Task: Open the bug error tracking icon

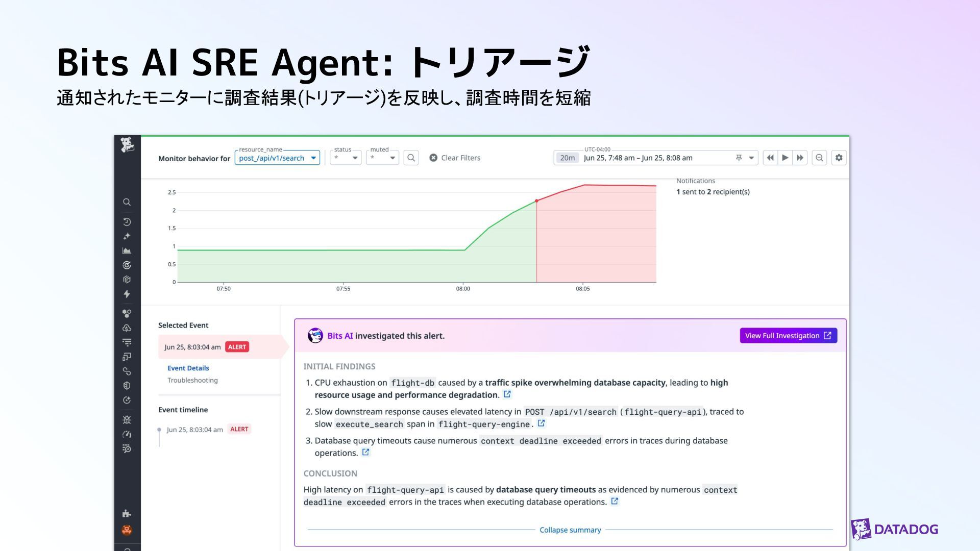Action: pyautogui.click(x=127, y=420)
